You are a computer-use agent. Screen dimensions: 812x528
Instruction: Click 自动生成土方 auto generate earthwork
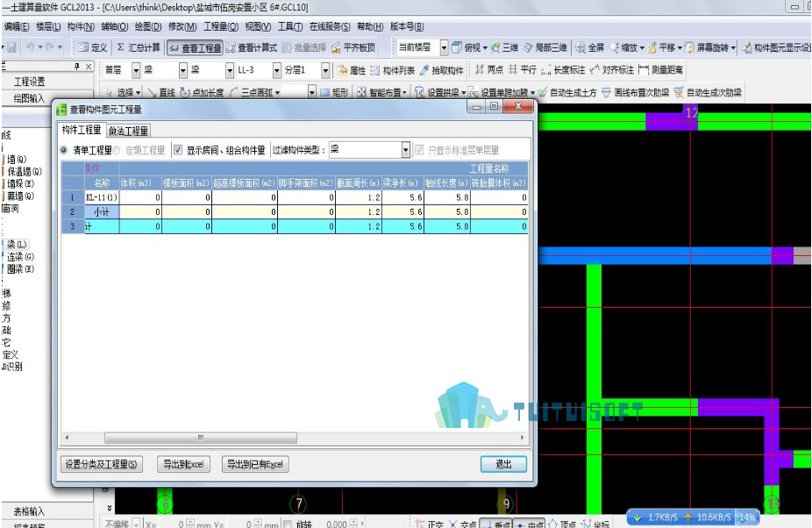pos(567,92)
